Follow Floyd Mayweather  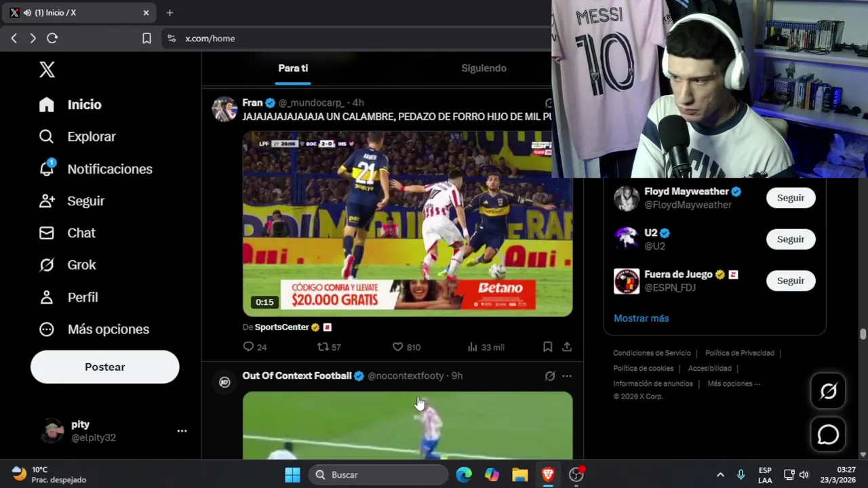(x=791, y=198)
